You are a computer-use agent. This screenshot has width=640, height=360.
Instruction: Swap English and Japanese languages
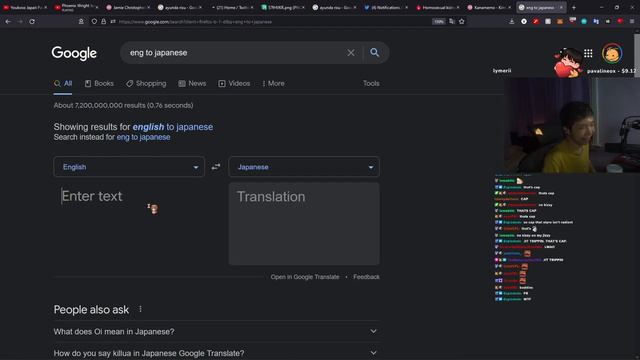(x=216, y=167)
